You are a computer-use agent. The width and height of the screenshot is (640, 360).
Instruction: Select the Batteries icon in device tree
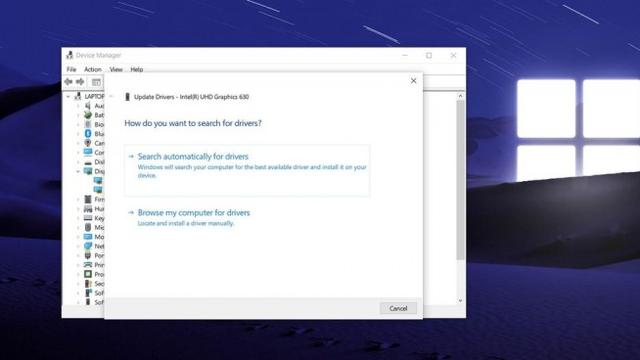88,115
